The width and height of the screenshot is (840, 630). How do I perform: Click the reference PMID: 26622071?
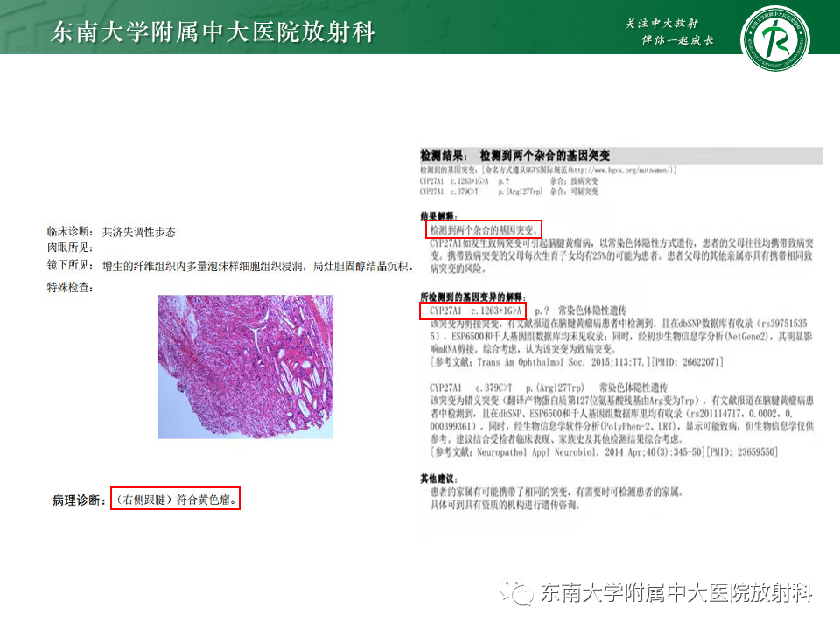point(689,362)
